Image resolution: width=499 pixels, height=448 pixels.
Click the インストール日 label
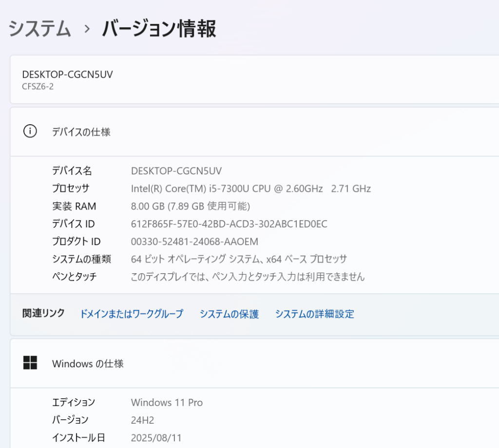[78, 437]
